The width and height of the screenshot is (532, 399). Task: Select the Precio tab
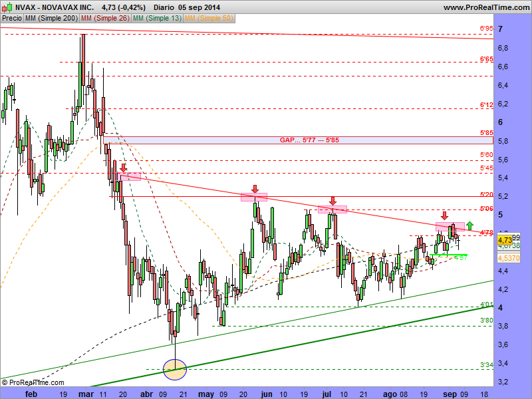click(11, 19)
